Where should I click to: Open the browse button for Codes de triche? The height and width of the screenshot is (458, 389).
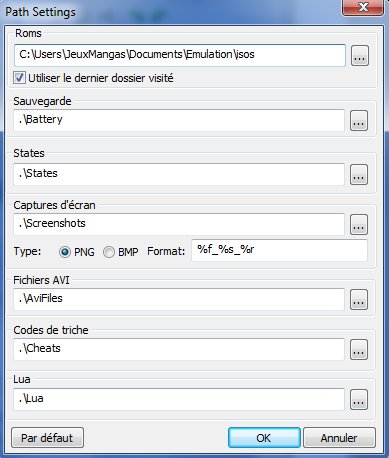(x=359, y=349)
